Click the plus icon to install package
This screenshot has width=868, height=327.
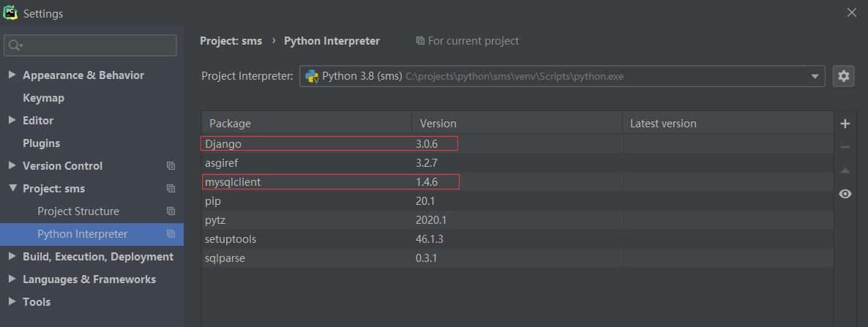click(x=845, y=124)
